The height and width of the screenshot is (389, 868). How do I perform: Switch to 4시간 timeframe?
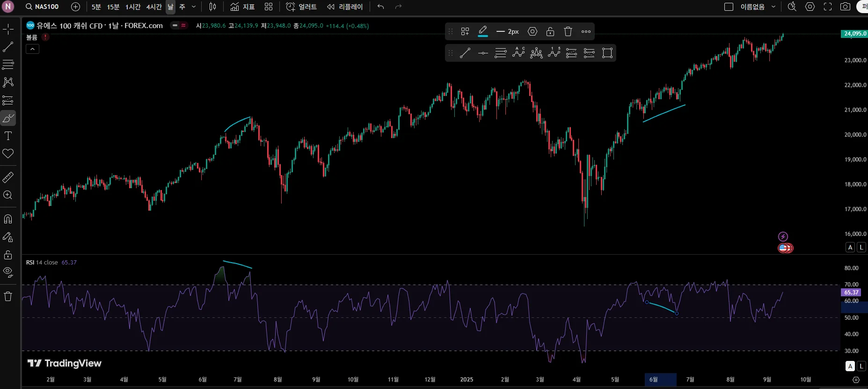click(x=154, y=7)
